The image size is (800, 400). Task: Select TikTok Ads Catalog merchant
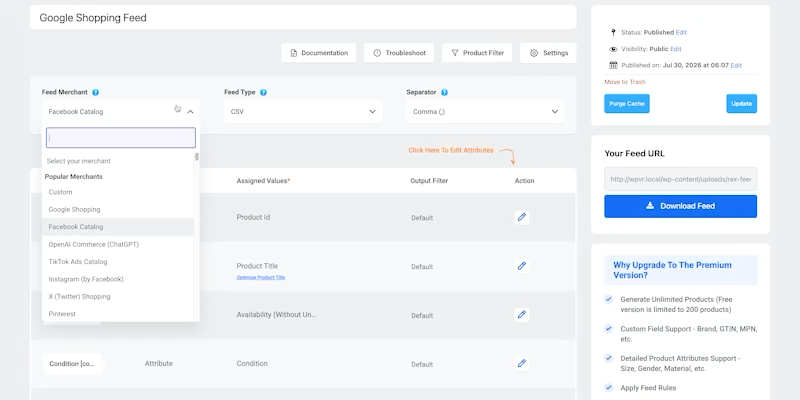click(x=118, y=261)
